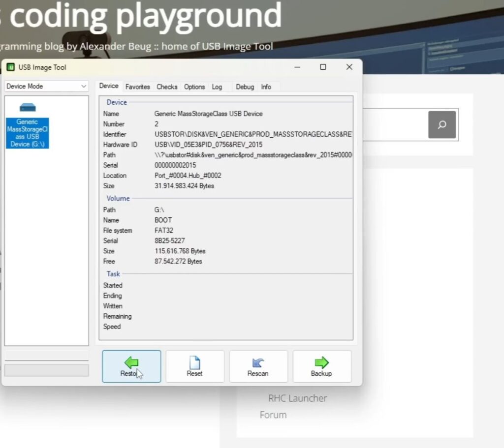Click the Remaining label in the Task section

(117, 316)
